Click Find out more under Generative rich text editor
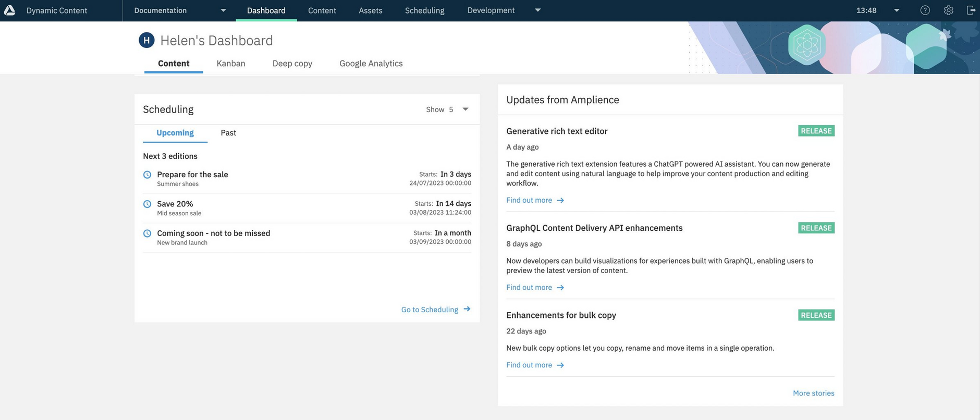Image resolution: width=980 pixels, height=420 pixels. click(x=529, y=200)
